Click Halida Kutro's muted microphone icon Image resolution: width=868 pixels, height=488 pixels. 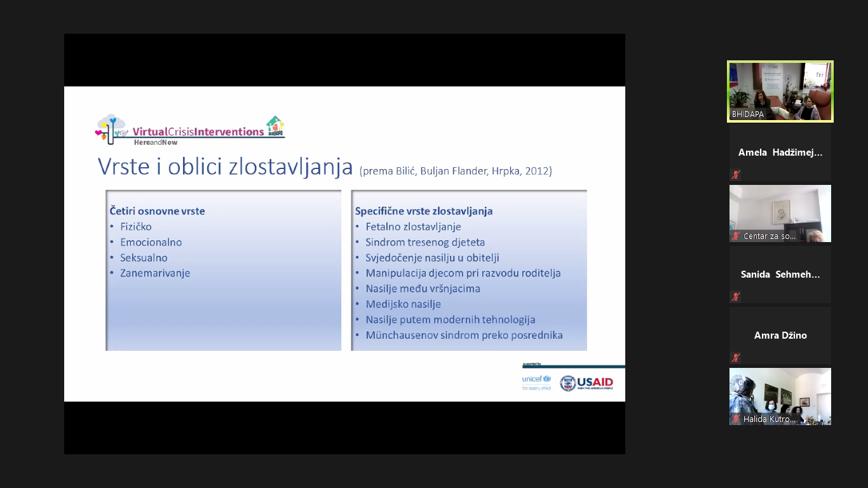(x=736, y=419)
